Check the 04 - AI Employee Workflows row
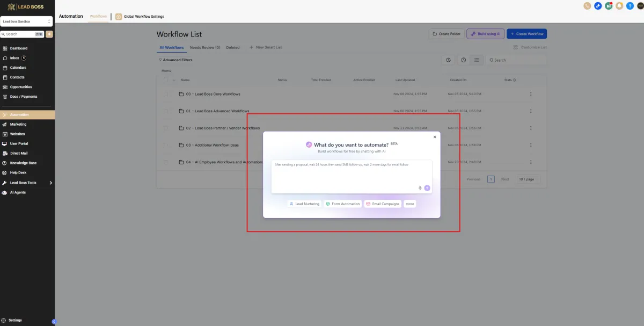 point(166,162)
